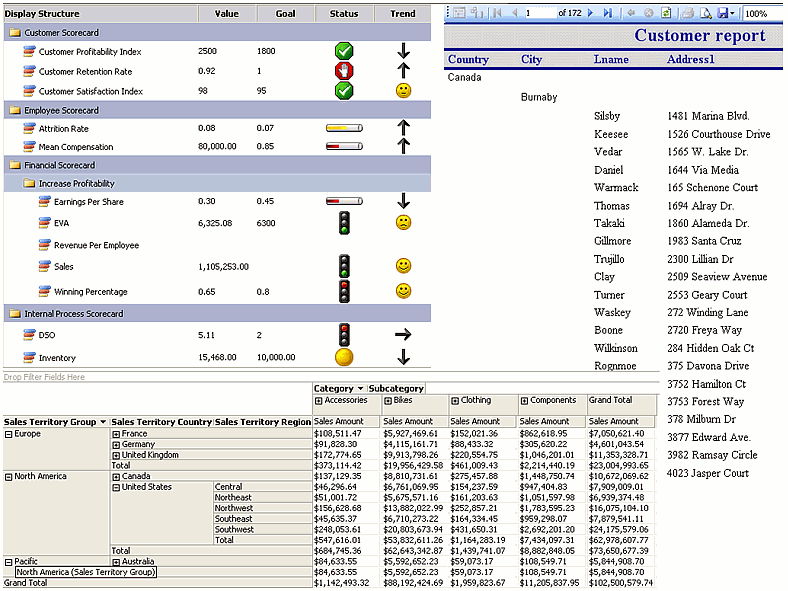The width and height of the screenshot is (788, 591).
Task: Open print preview layout icon
Action: 705,13
